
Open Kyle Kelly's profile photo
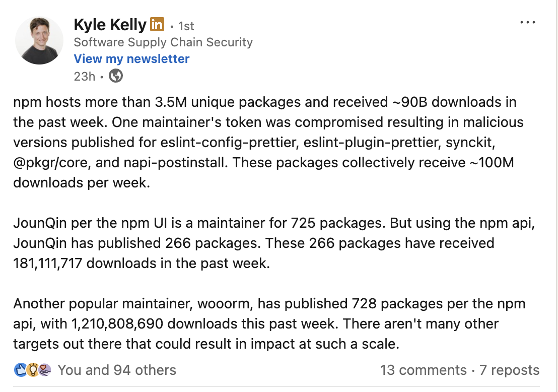pos(39,40)
